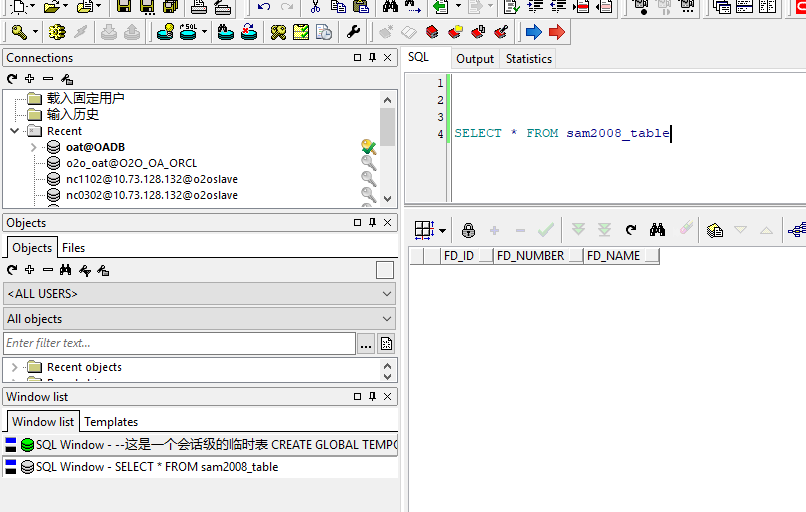Switch to the SQL tab

pyautogui.click(x=418, y=57)
